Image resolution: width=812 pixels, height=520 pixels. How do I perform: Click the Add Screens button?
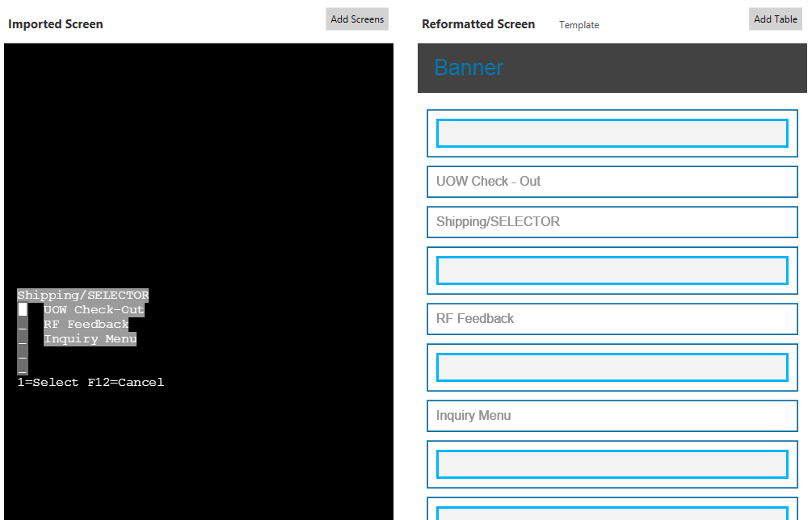(x=357, y=19)
